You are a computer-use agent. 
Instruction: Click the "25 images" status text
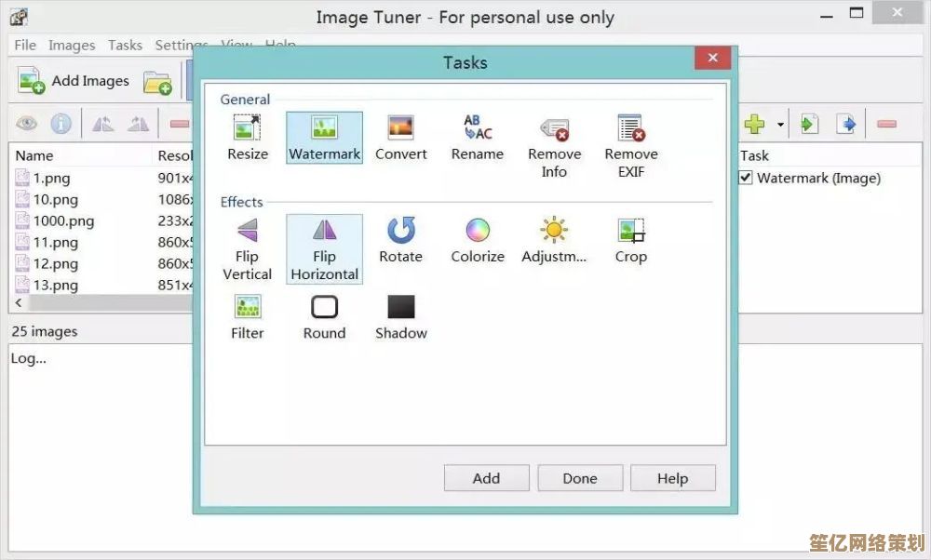click(x=45, y=331)
